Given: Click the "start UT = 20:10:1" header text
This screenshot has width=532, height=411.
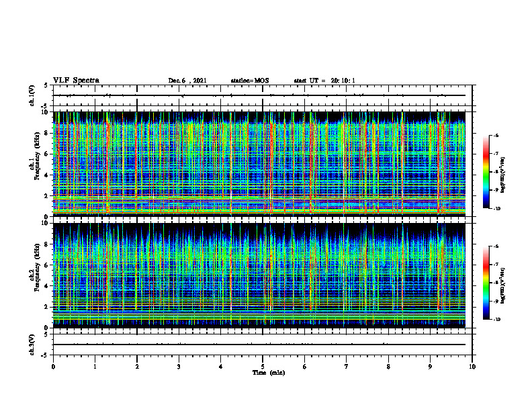Looking at the screenshot, I should (324, 81).
